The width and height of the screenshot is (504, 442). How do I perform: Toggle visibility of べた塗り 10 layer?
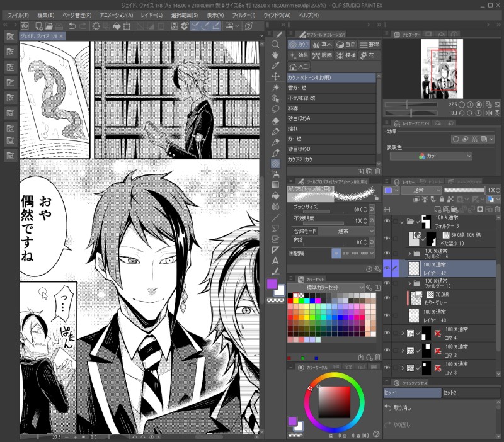tap(387, 239)
